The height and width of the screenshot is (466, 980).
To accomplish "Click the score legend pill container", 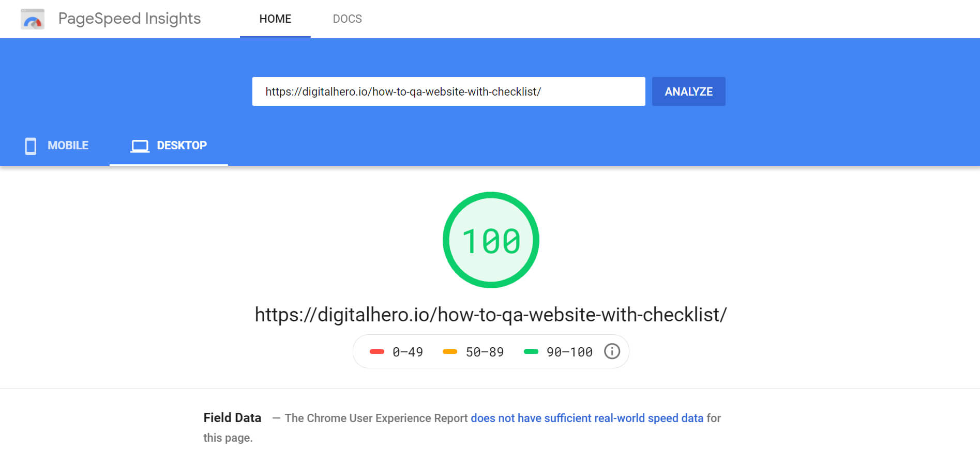I will [x=490, y=351].
